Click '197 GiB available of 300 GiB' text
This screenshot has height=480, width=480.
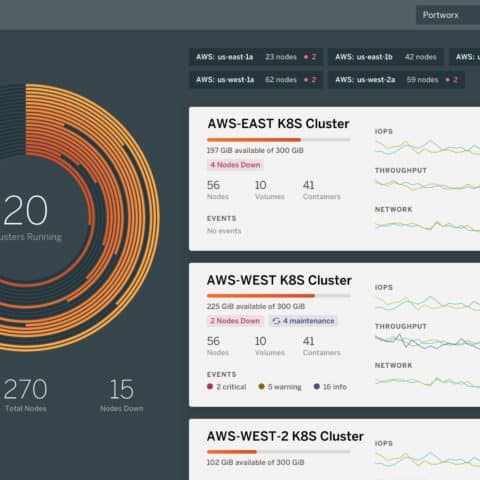tap(255, 150)
